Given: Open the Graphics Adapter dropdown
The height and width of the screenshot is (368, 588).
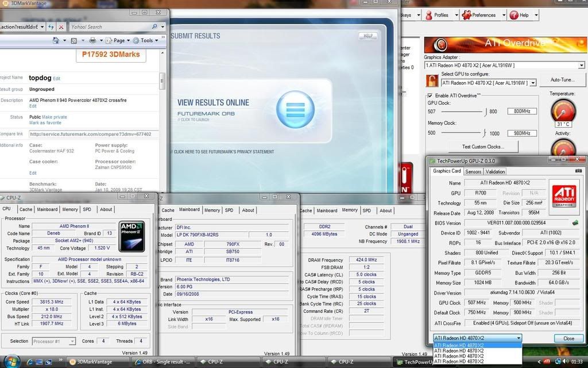Looking at the screenshot, I should tap(581, 66).
